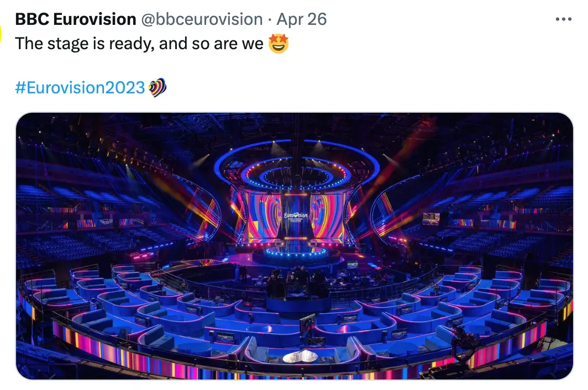588x390 pixels.
Task: Click the tweet text about the stage
Action: pos(139,44)
